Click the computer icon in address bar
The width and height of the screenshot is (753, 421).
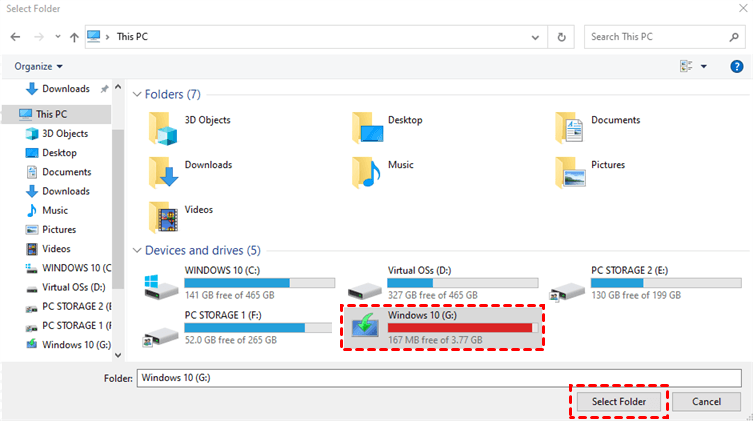pos(94,36)
